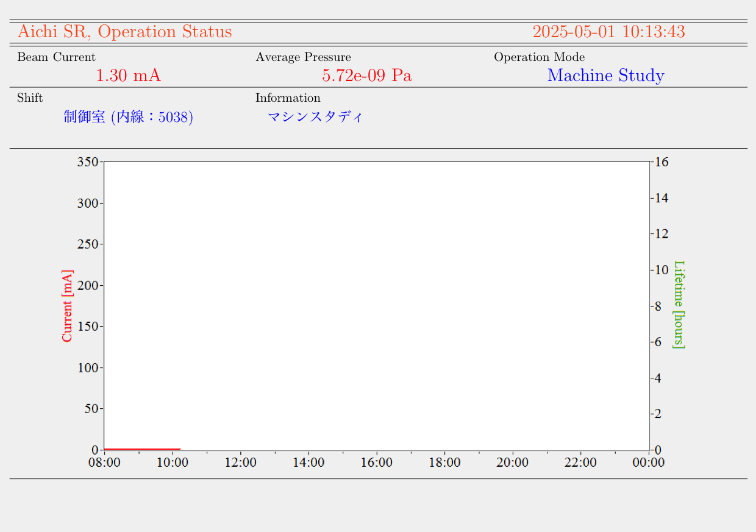The height and width of the screenshot is (532, 756).
Task: Click the 22:00 time axis label
Action: (580, 463)
